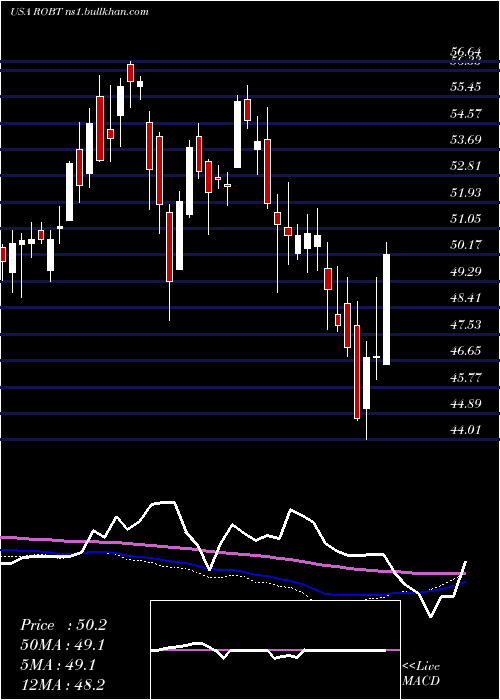
Task: Click the 45.77 price axis label
Action: [x=466, y=378]
